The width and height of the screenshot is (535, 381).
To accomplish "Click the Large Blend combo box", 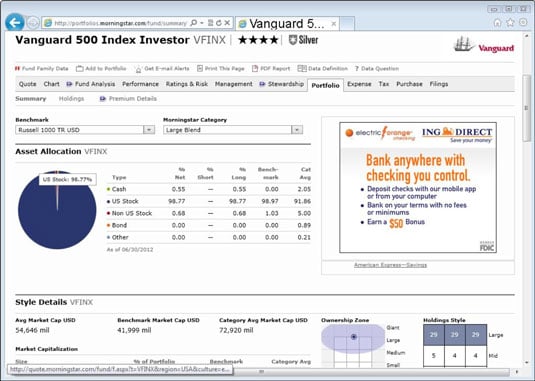I will pyautogui.click(x=233, y=130).
